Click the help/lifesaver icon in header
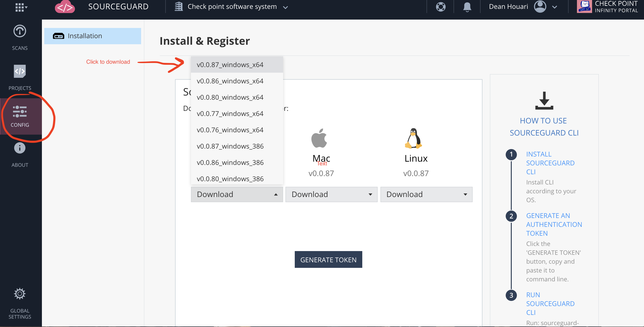Viewport: 644px width, 327px height. (x=440, y=7)
